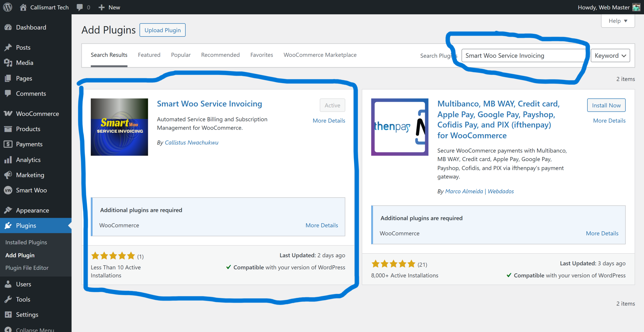Open More Details under Install Now
The height and width of the screenshot is (332, 644).
coord(609,121)
